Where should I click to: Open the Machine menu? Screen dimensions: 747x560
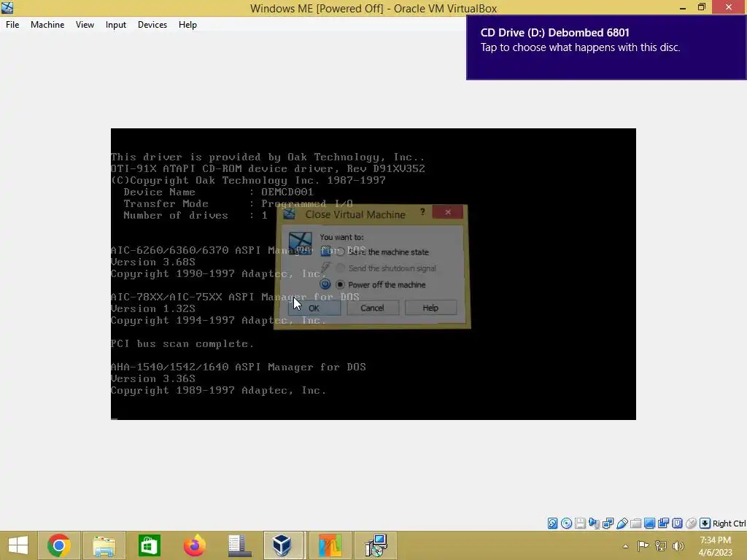click(47, 25)
